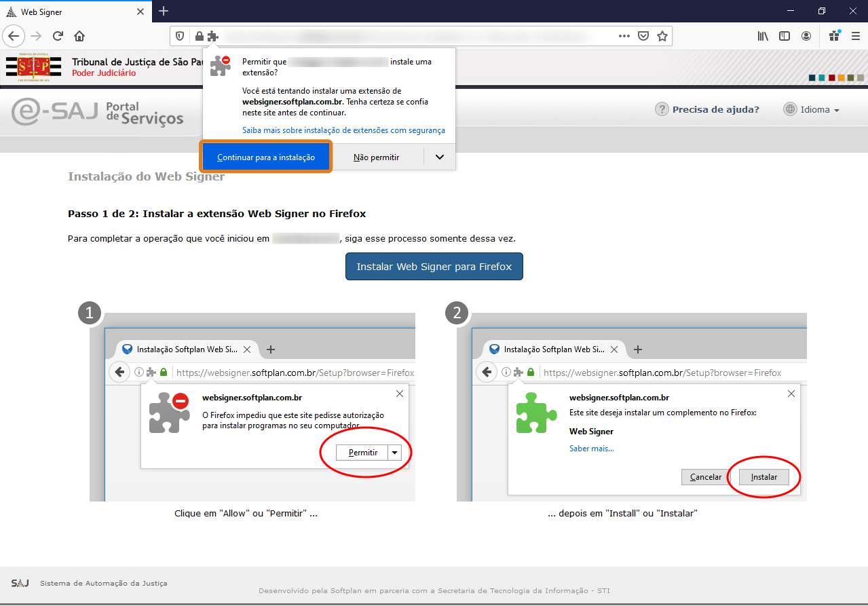The width and height of the screenshot is (868, 606).
Task: Go to the Firefox home page
Action: [79, 36]
